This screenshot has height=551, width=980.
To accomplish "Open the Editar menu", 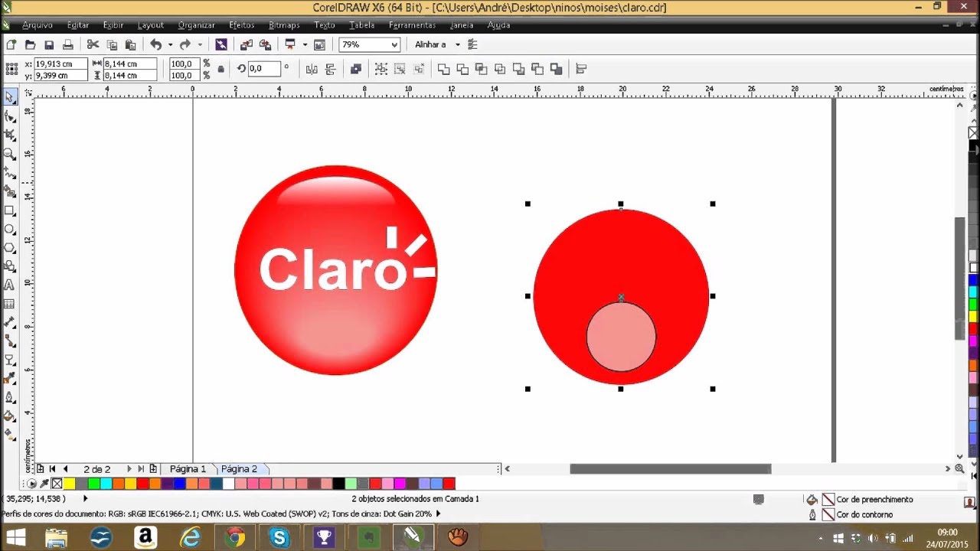I will point(78,25).
